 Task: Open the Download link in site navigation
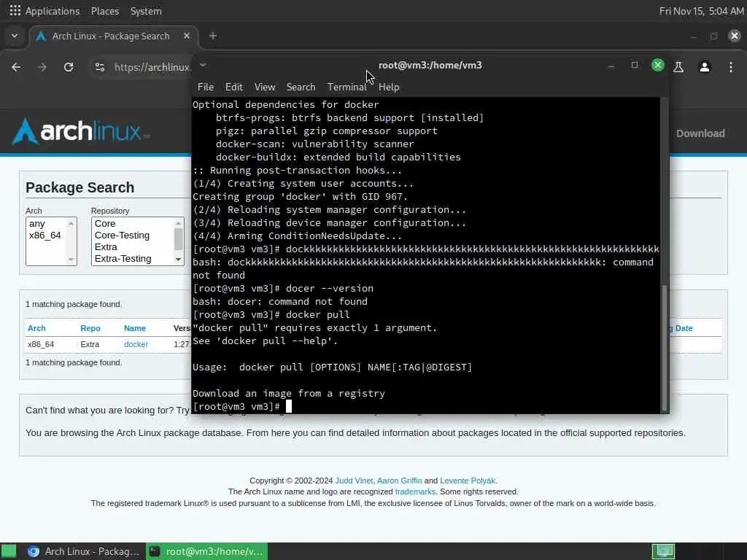pyautogui.click(x=700, y=133)
